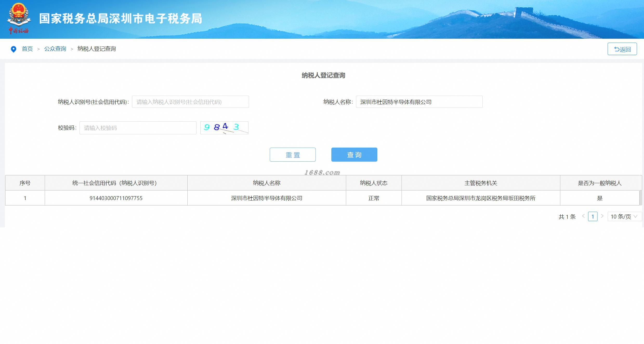Click the credit code 914403000711097755 cell
The width and height of the screenshot is (644, 344).
116,198
